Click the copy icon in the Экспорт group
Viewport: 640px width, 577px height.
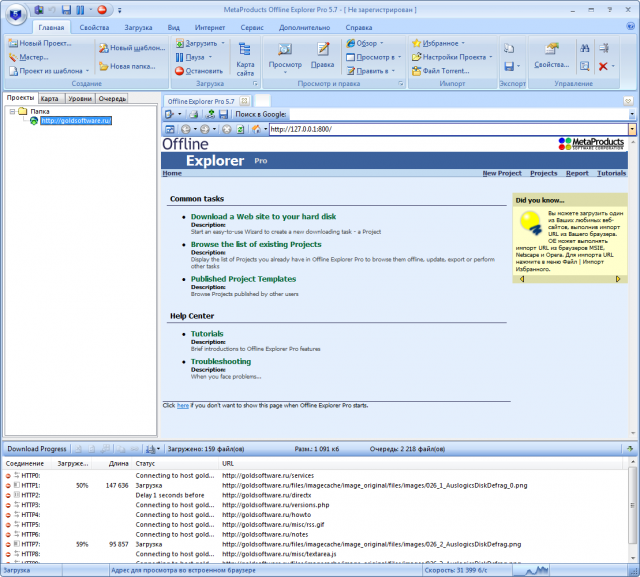[x=509, y=48]
